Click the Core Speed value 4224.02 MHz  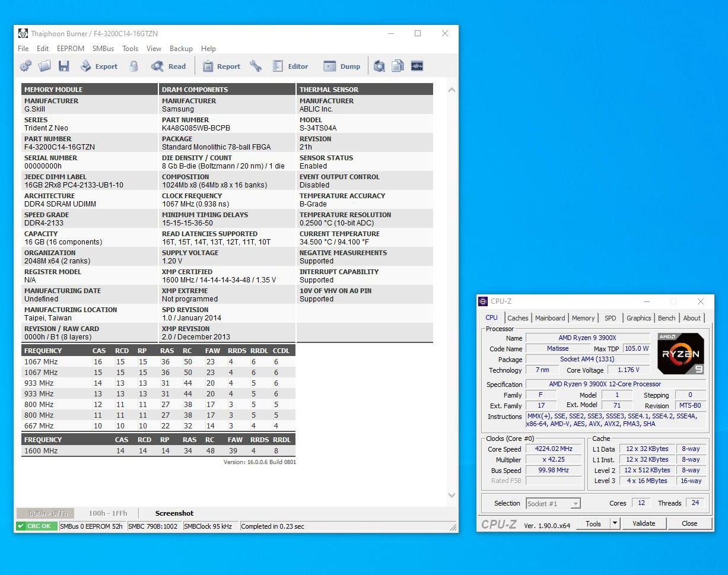tap(554, 449)
